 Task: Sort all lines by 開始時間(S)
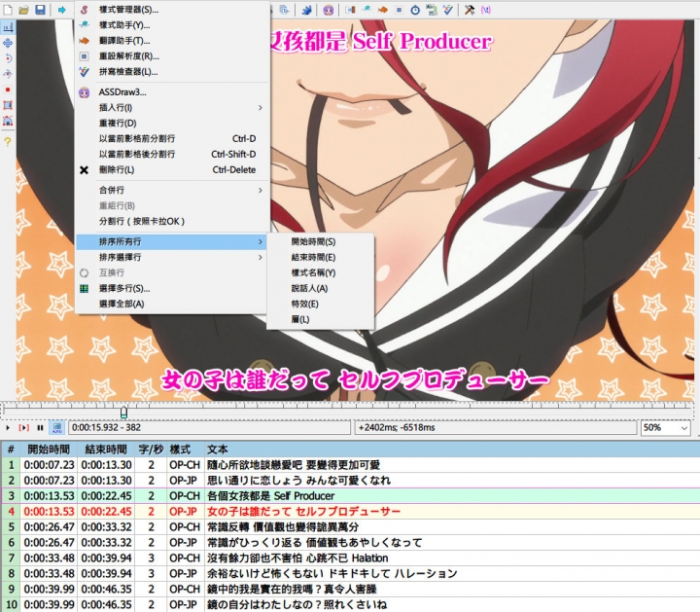pos(320,241)
